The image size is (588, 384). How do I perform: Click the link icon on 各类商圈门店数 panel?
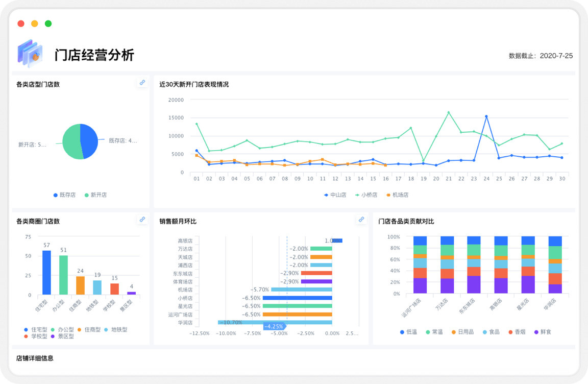point(142,219)
